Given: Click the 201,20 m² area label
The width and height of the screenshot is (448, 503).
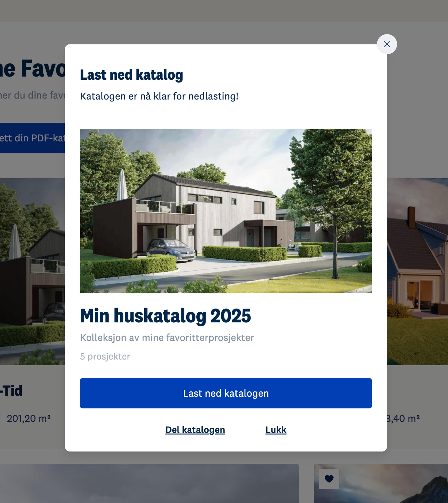Looking at the screenshot, I should (x=29, y=418).
